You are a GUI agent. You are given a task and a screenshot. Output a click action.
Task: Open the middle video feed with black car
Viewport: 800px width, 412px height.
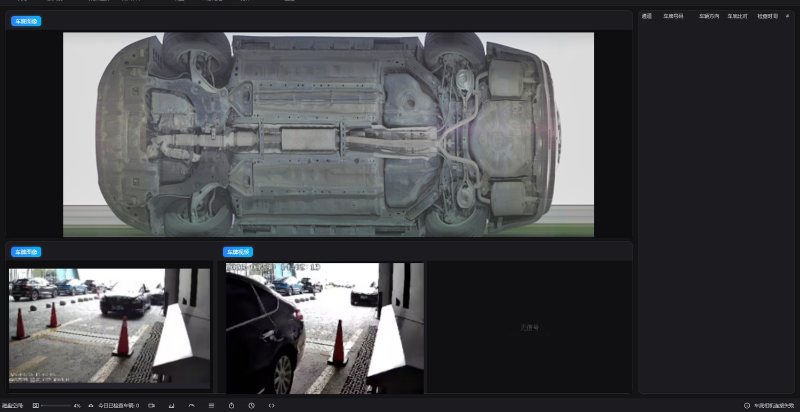[x=324, y=328]
